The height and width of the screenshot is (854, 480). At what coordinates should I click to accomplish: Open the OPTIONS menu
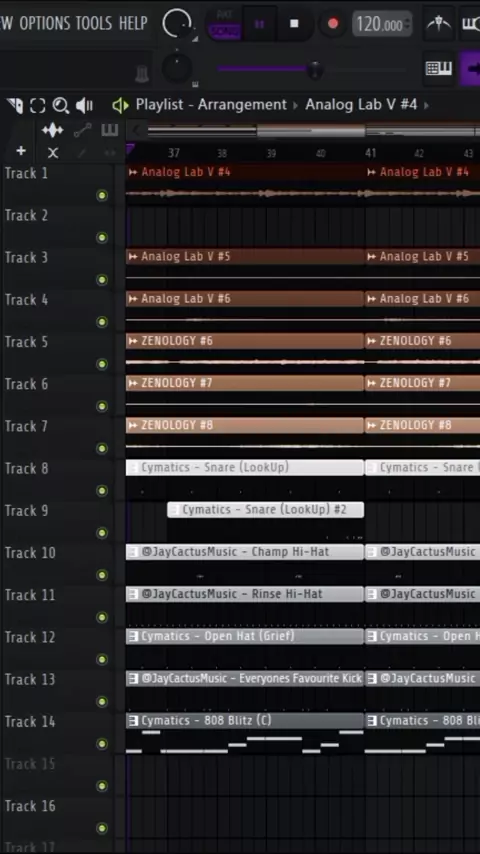tap(45, 23)
